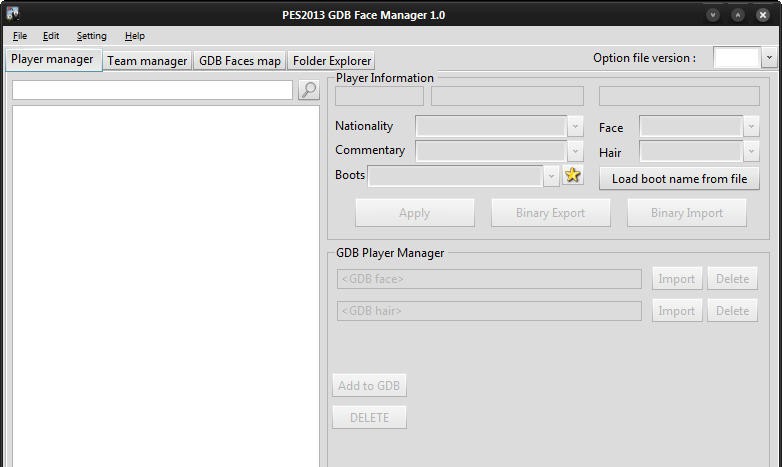Click Import next to GDB face
The width and height of the screenshot is (782, 467).
(677, 278)
